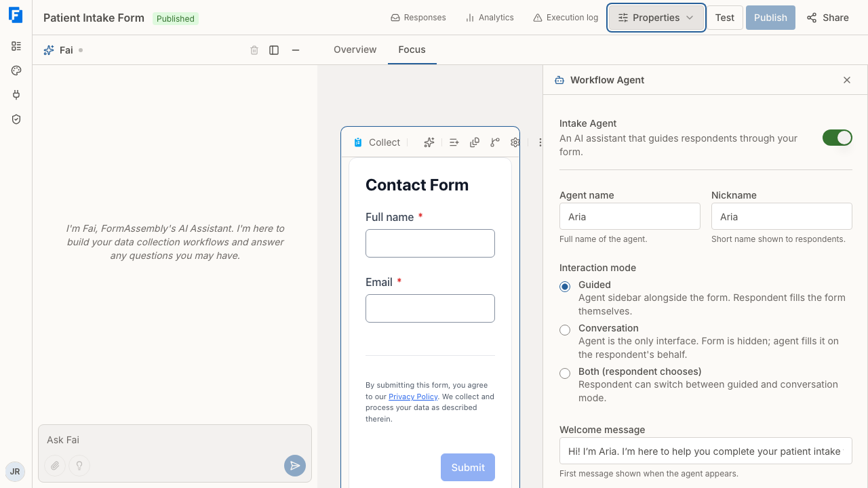The width and height of the screenshot is (868, 488).
Task: Select Both (respondent chooses) mode
Action: [565, 373]
